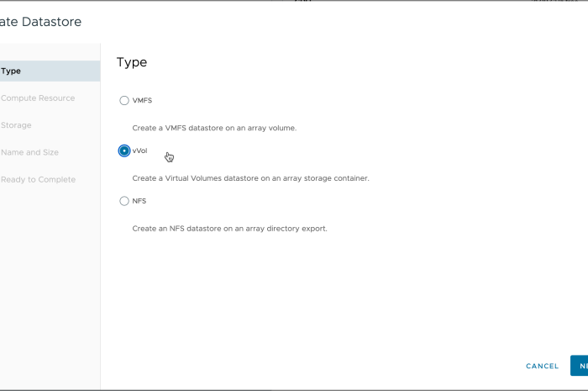
Task: Click the NFS option label
Action: [x=139, y=201]
